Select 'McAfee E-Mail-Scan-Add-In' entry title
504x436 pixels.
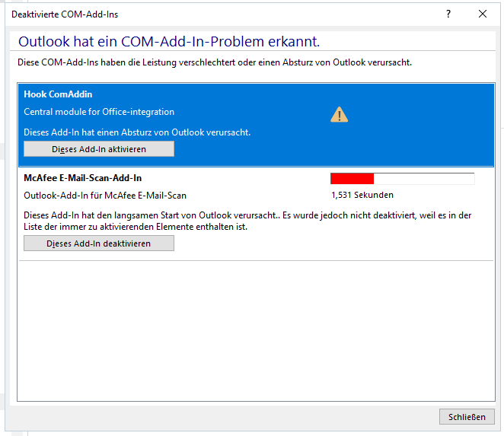[83, 178]
